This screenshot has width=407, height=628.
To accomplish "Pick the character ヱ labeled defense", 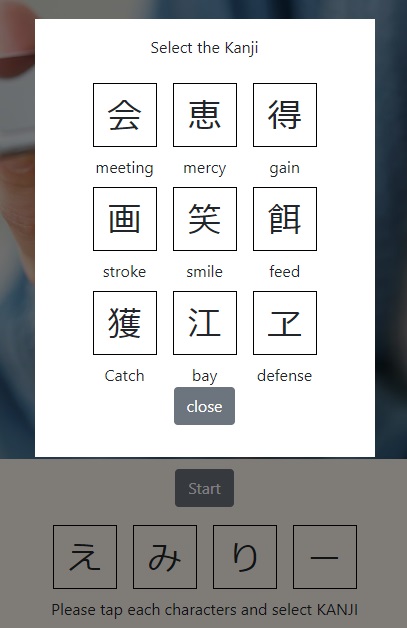I will pos(285,323).
